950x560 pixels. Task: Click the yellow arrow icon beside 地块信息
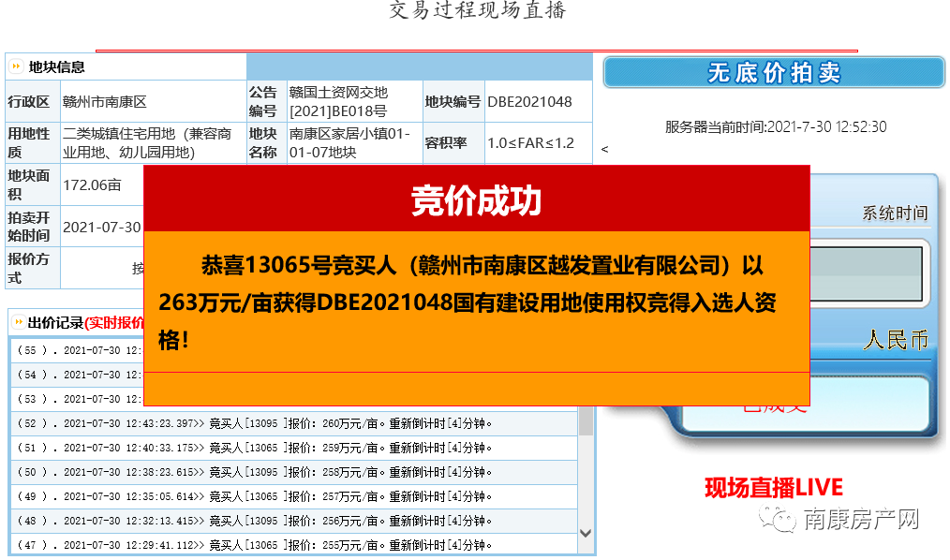click(x=16, y=66)
